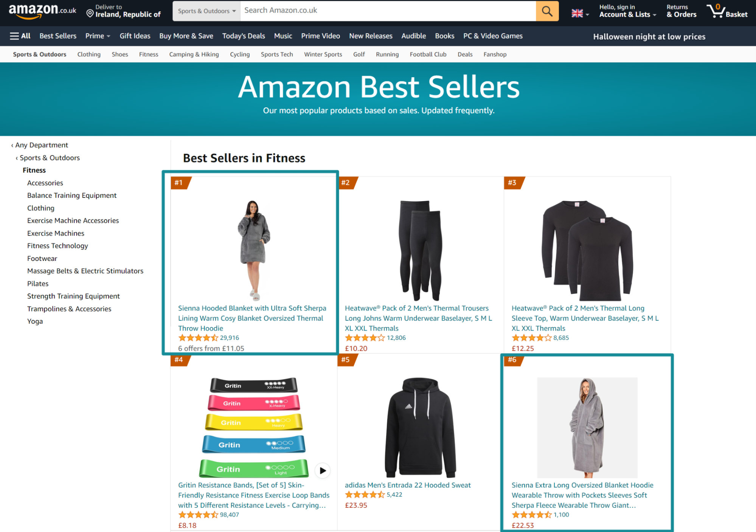The width and height of the screenshot is (756, 532).
Task: Select the Fitness tab in the subnavigation
Action: (148, 54)
